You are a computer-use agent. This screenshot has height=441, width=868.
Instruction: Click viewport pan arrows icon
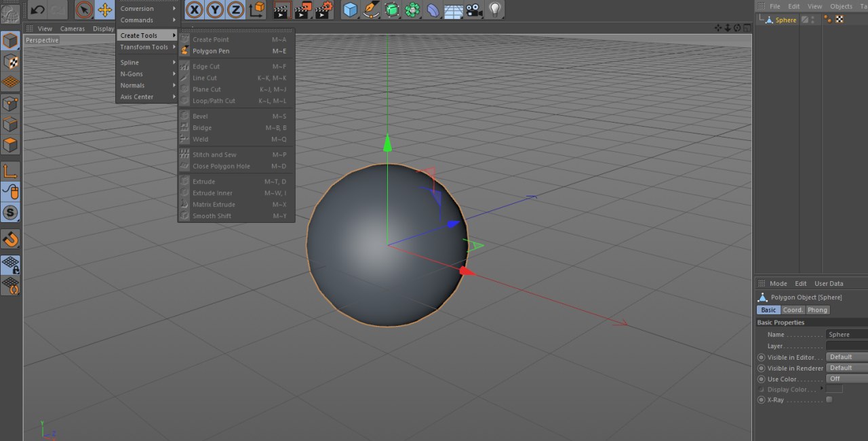719,28
